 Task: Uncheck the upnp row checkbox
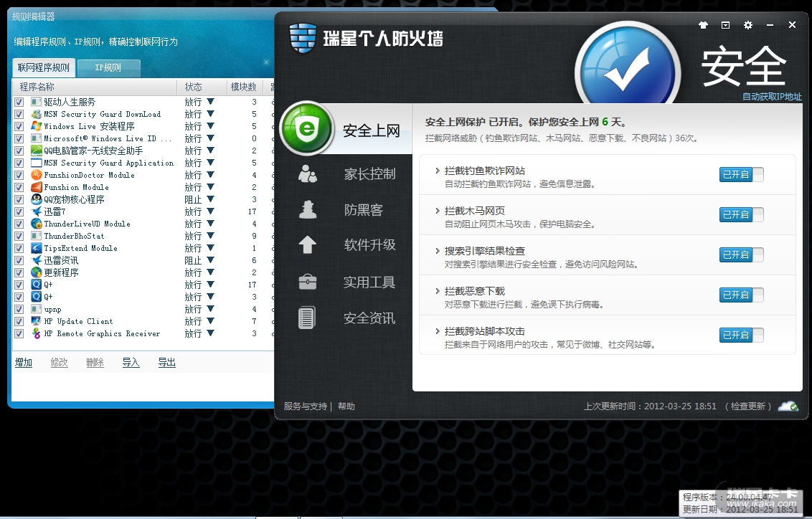point(19,309)
